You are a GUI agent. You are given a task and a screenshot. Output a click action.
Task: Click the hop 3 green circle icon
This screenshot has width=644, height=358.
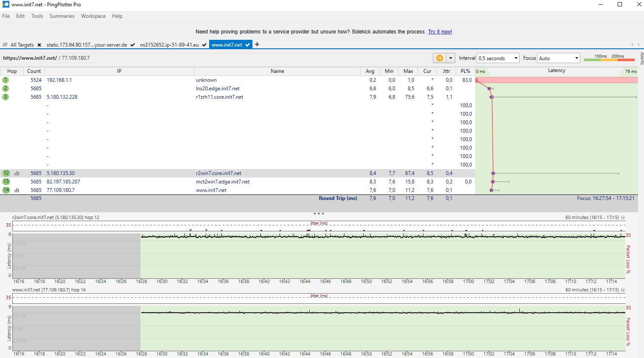6,97
